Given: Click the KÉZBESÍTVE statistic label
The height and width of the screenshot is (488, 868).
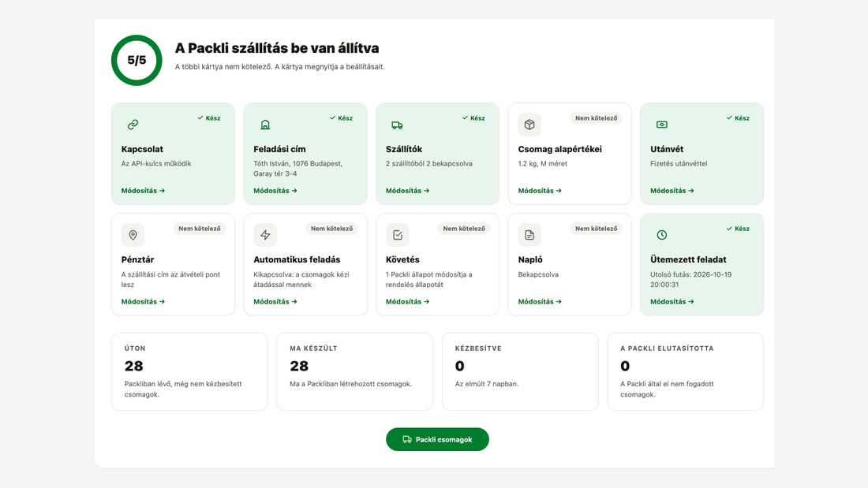Looking at the screenshot, I should coord(478,348).
